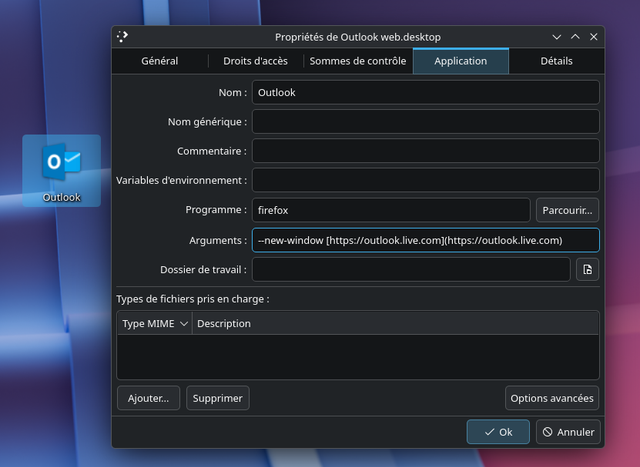Focus the Commentaire input field

coord(426,151)
